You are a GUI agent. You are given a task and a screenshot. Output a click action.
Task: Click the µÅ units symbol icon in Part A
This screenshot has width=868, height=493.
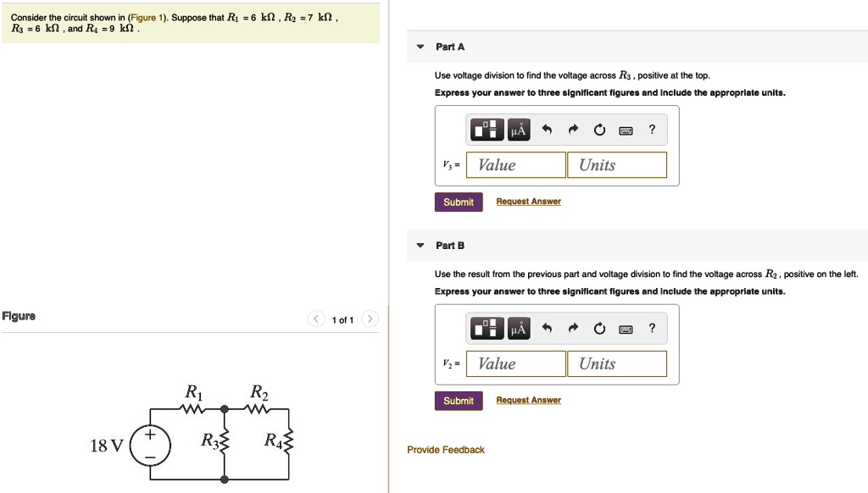[x=517, y=129]
